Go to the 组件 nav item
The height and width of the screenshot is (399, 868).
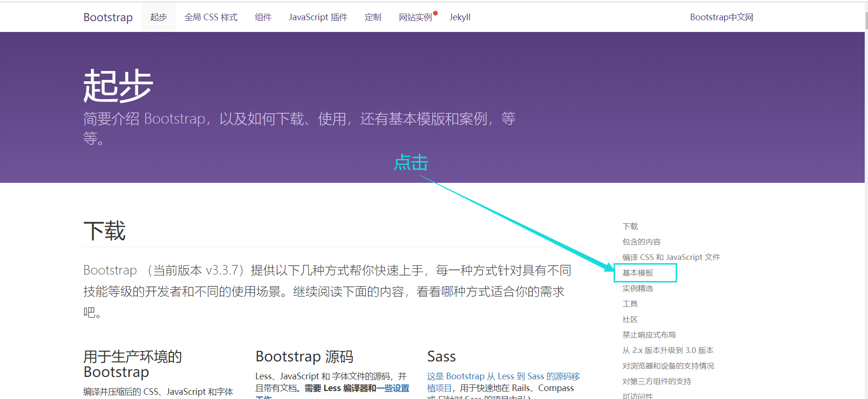[x=263, y=17]
